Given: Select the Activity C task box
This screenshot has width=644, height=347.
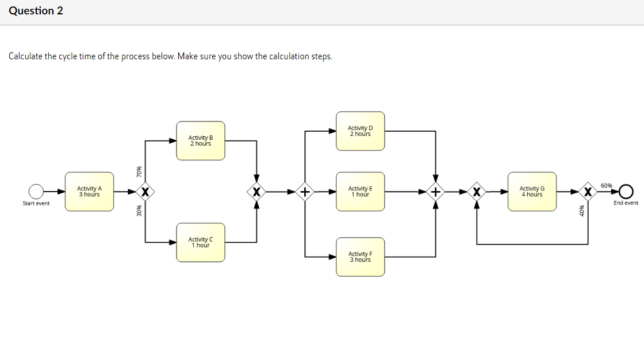Looking at the screenshot, I should (x=201, y=242).
